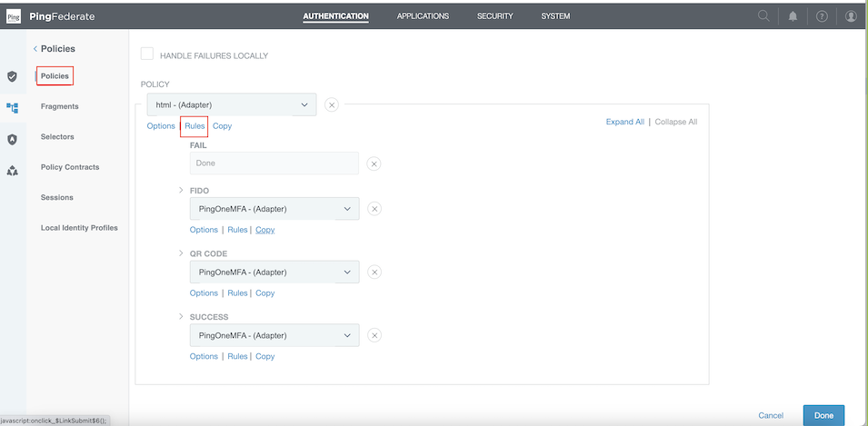This screenshot has width=868, height=426.
Task: Select Policies in sidebar
Action: 55,75
